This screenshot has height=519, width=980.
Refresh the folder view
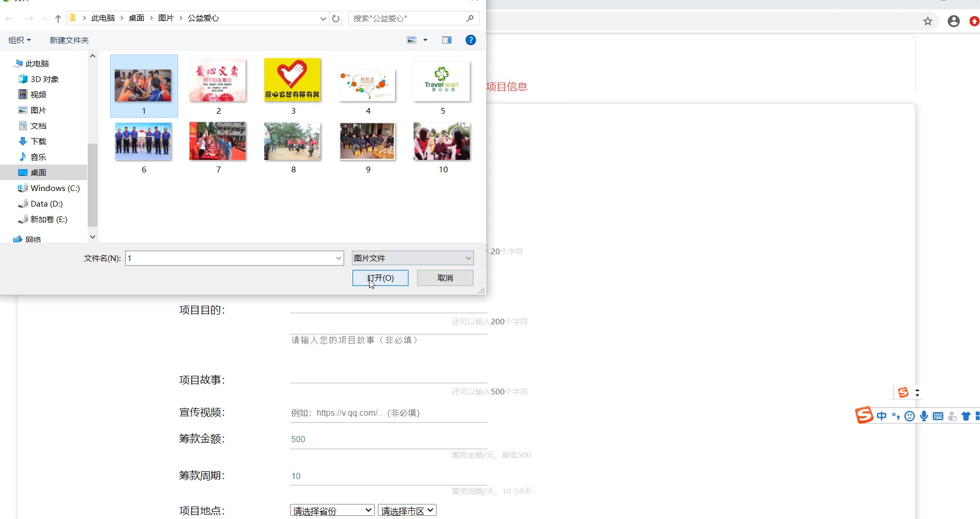[x=336, y=19]
